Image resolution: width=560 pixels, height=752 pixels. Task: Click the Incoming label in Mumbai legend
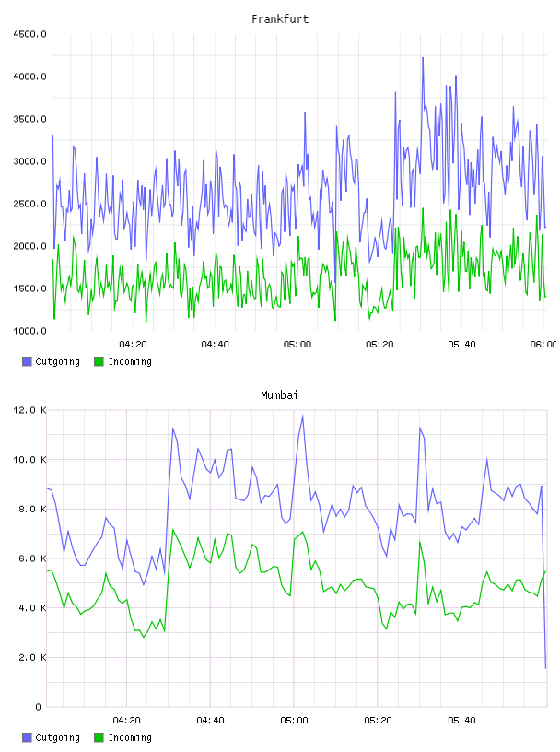click(130, 738)
